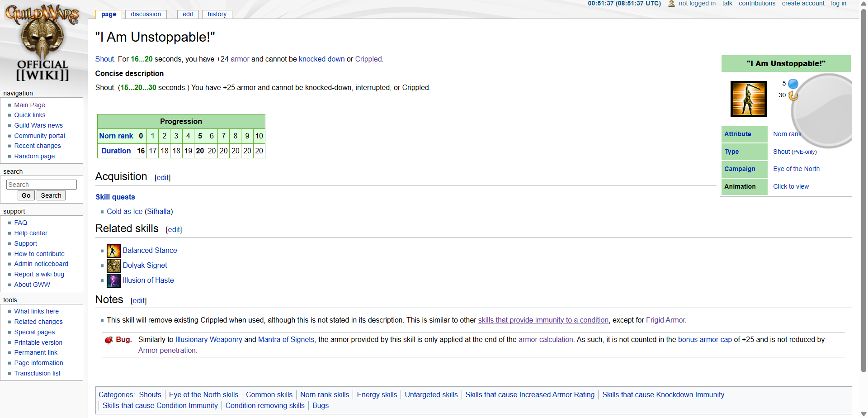The height and width of the screenshot is (418, 868).
Task: Open the Illusion of Haste text link
Action: click(x=148, y=280)
